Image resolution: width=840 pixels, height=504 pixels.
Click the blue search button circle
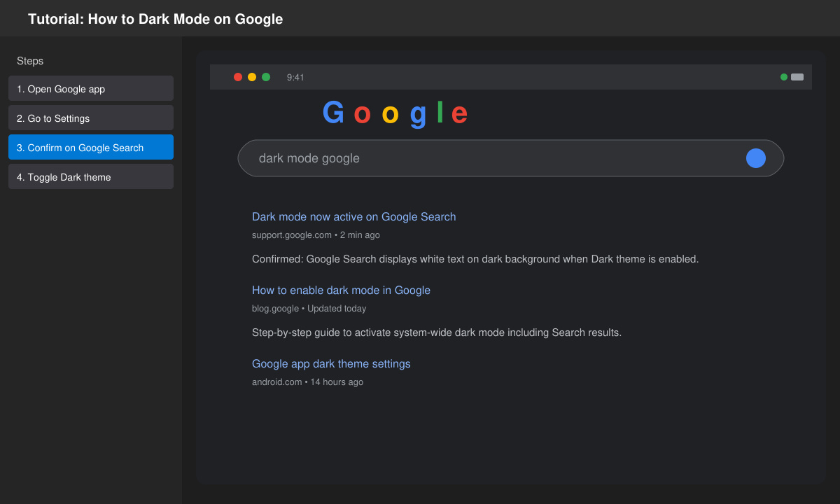(x=756, y=158)
